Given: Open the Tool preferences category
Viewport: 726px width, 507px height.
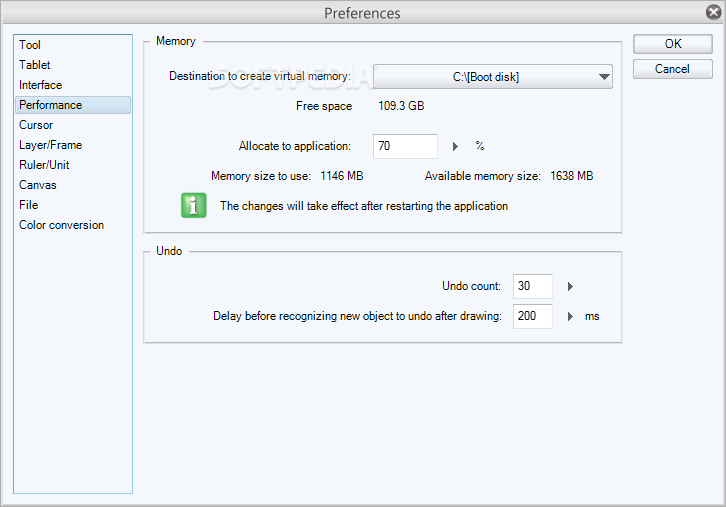Looking at the screenshot, I should point(73,45).
